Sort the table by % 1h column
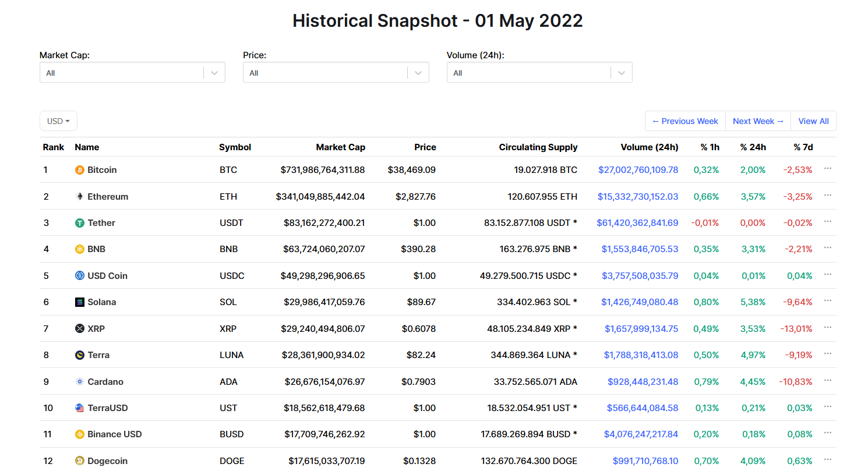Image resolution: width=868 pixels, height=471 pixels. [710, 147]
